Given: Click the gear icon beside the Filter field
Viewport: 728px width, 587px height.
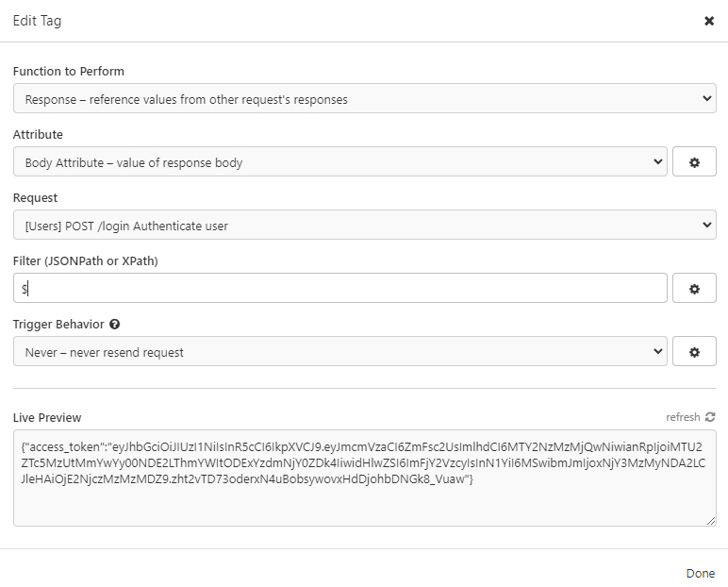Looking at the screenshot, I should [x=694, y=288].
